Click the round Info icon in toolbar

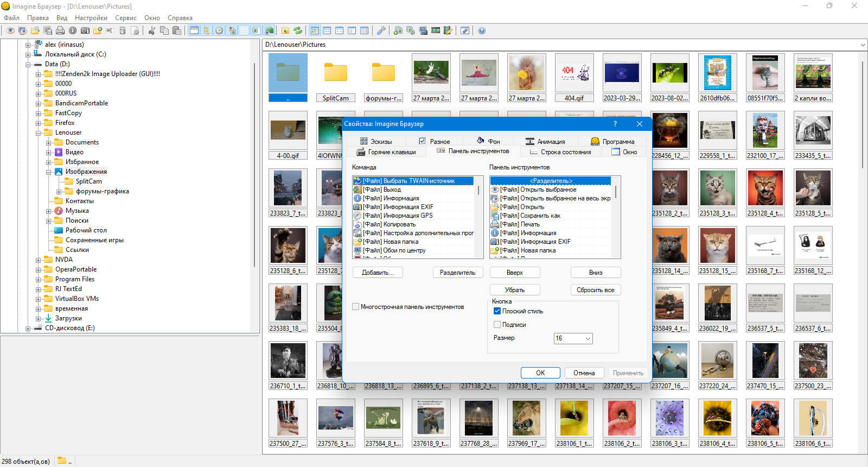(x=73, y=30)
